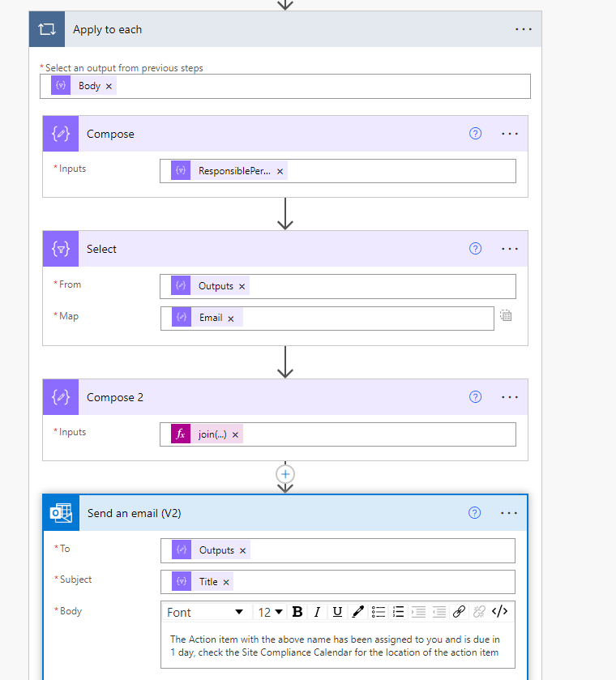Image resolution: width=616 pixels, height=680 pixels.
Task: Click into the email Body text area
Action: tap(337, 646)
